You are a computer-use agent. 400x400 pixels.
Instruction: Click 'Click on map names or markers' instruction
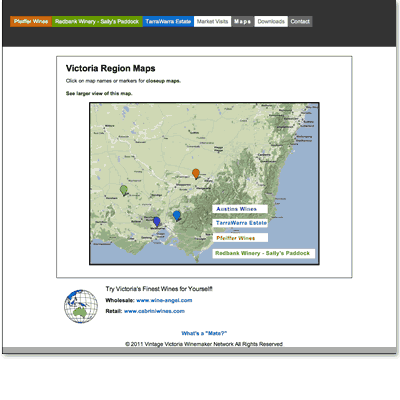123,81
